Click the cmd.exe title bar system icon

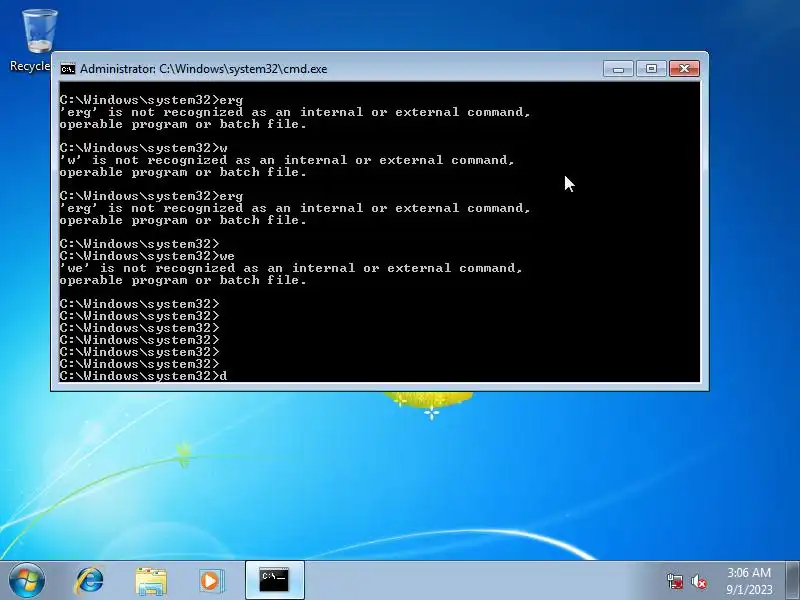67,69
